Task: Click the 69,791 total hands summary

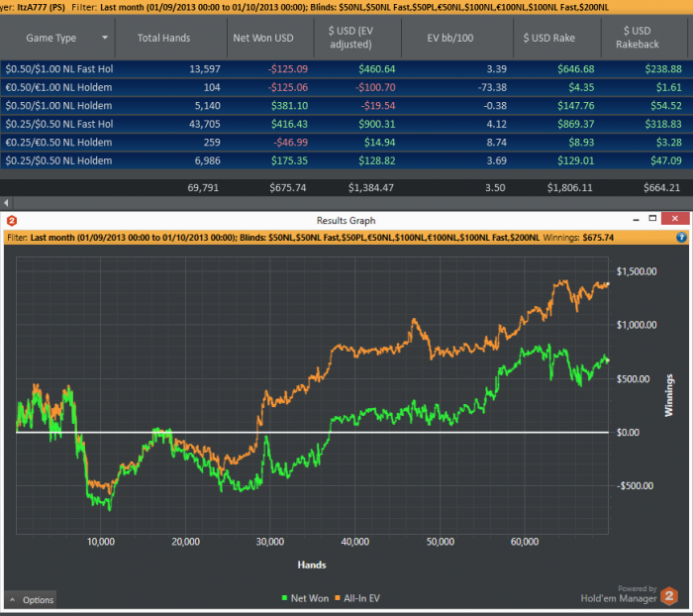Action: (x=203, y=188)
